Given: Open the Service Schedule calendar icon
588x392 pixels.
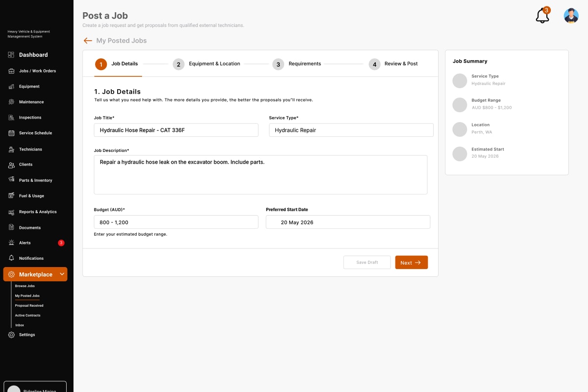Looking at the screenshot, I should tap(11, 133).
